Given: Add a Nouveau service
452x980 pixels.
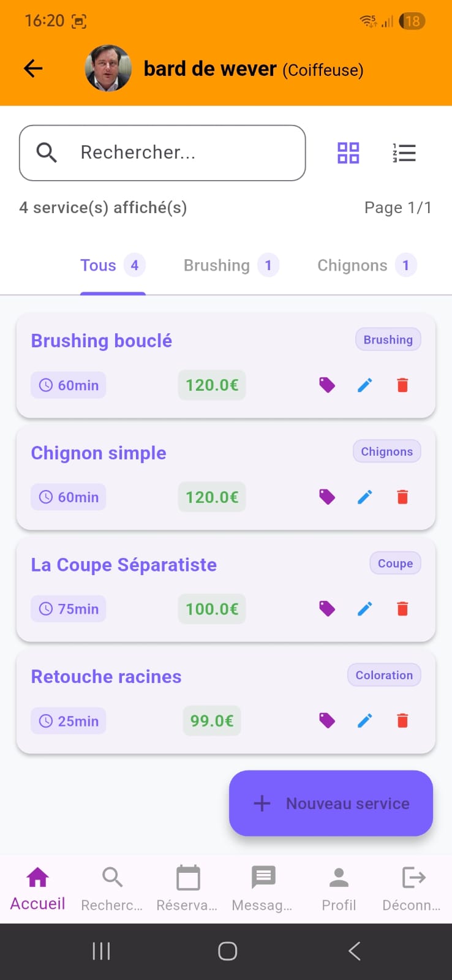Looking at the screenshot, I should pyautogui.click(x=331, y=803).
